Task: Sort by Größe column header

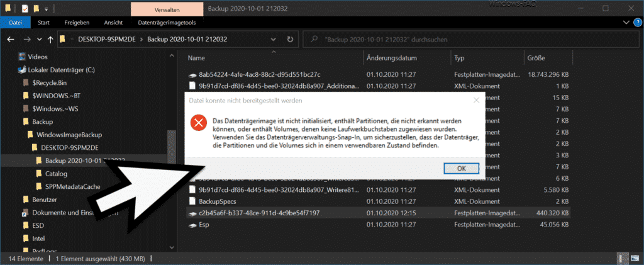Action: tap(536, 59)
